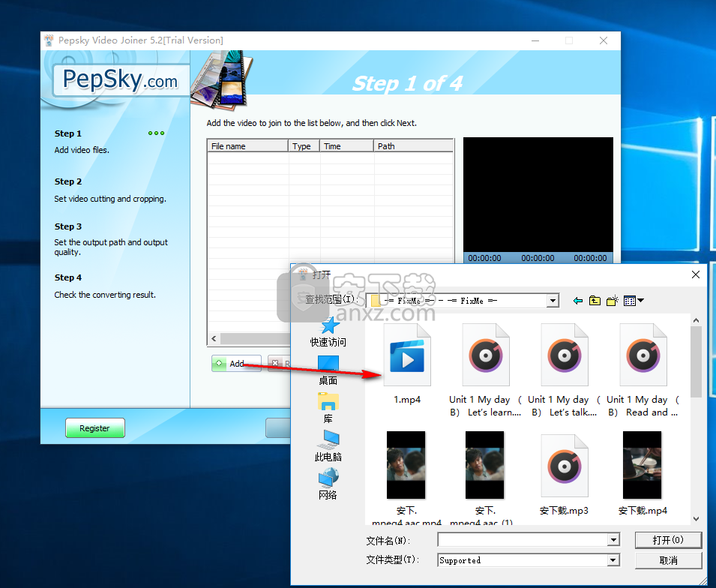
Task: Go up one folder level
Action: (595, 301)
